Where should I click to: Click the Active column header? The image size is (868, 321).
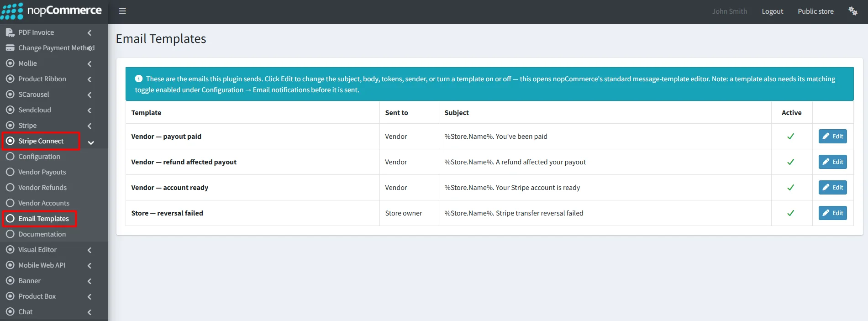[791, 112]
